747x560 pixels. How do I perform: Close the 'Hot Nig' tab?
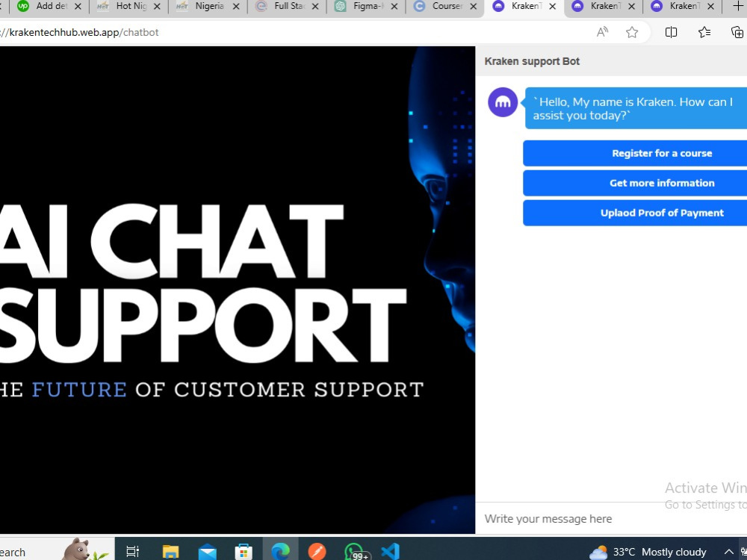coord(157,6)
